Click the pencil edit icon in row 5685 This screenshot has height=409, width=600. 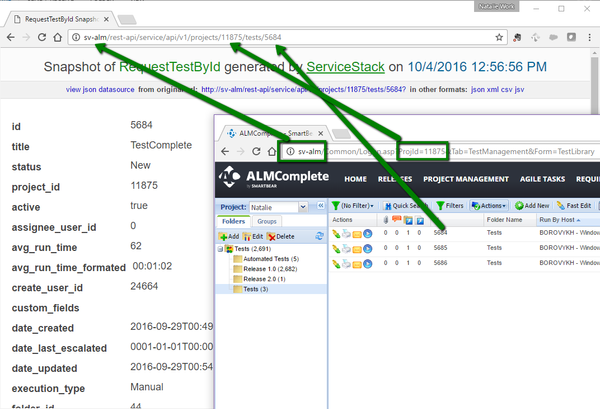(x=336, y=249)
